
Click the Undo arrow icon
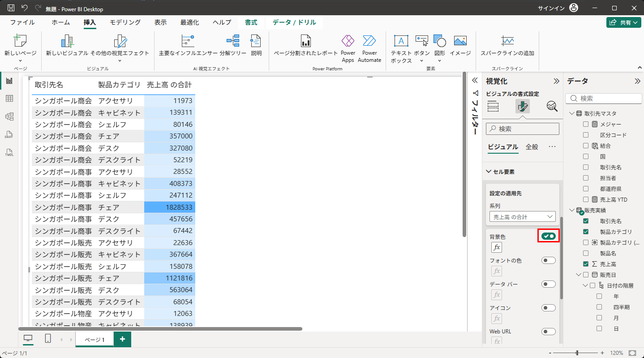(25, 8)
